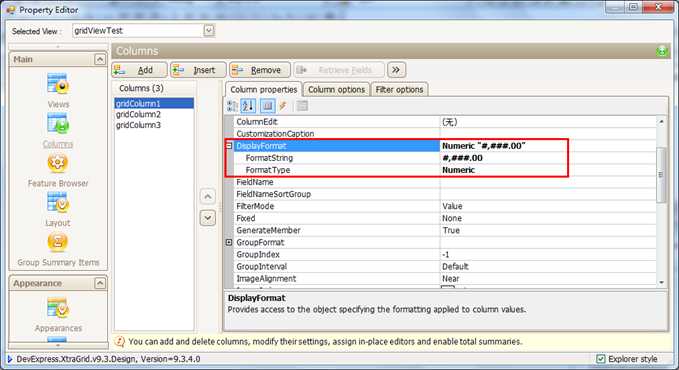Click the green icon in Columns header
Image resolution: width=679 pixels, height=370 pixels.
point(662,51)
